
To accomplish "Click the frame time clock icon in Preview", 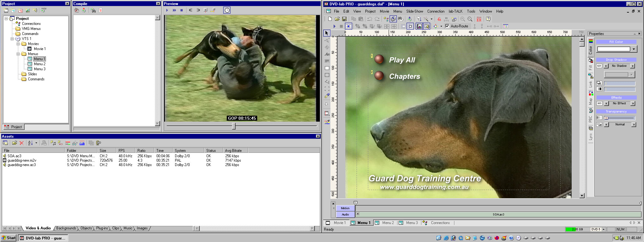I will (x=227, y=10).
